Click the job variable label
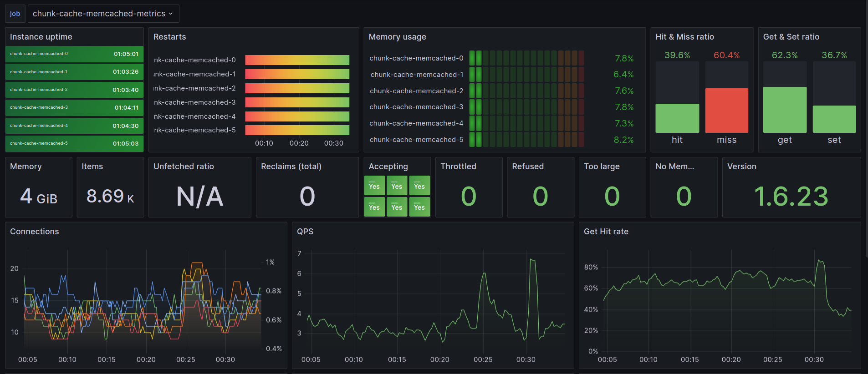Screen dimensions: 868x374 [x=15, y=14]
